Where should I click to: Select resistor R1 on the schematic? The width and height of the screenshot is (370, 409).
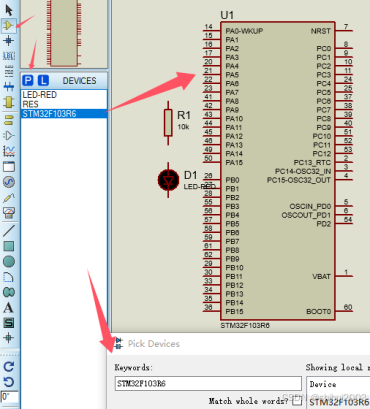(168, 123)
